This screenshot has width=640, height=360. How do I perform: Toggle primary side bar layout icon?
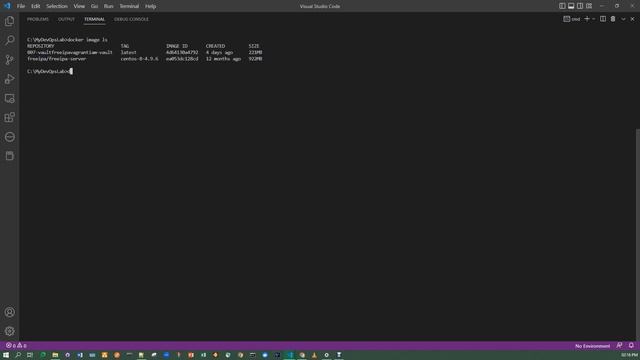(562, 6)
